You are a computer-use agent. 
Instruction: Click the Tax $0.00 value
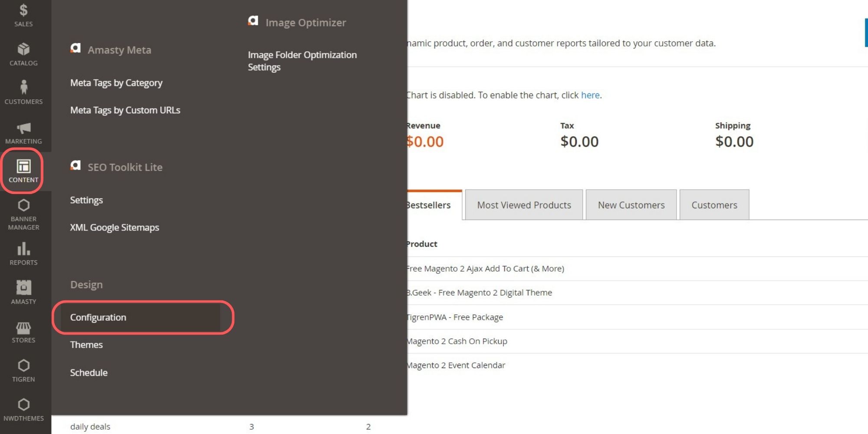click(x=579, y=141)
